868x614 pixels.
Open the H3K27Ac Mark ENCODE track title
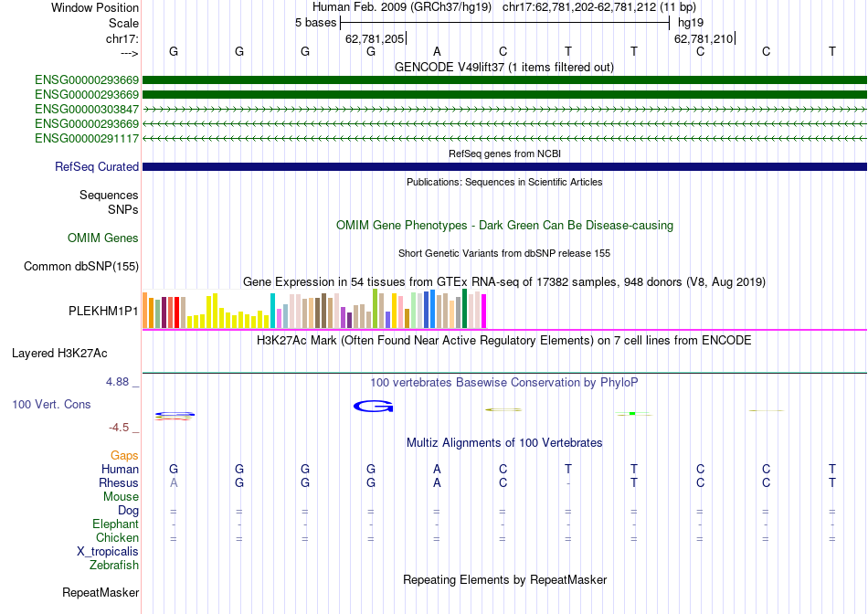click(x=504, y=340)
